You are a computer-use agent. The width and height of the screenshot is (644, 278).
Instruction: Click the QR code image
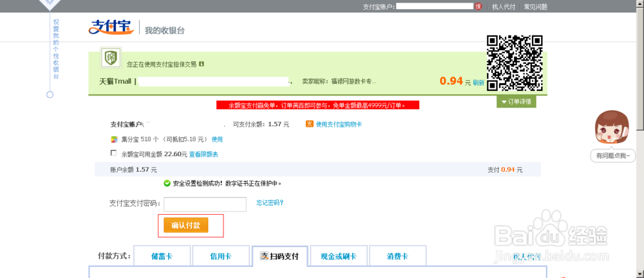tap(515, 63)
